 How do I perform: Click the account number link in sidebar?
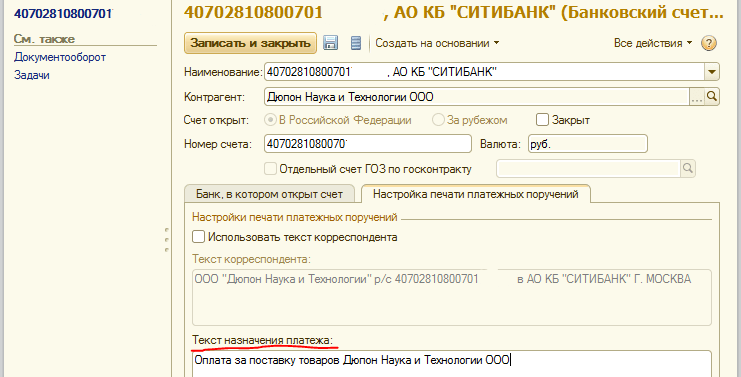tap(62, 14)
